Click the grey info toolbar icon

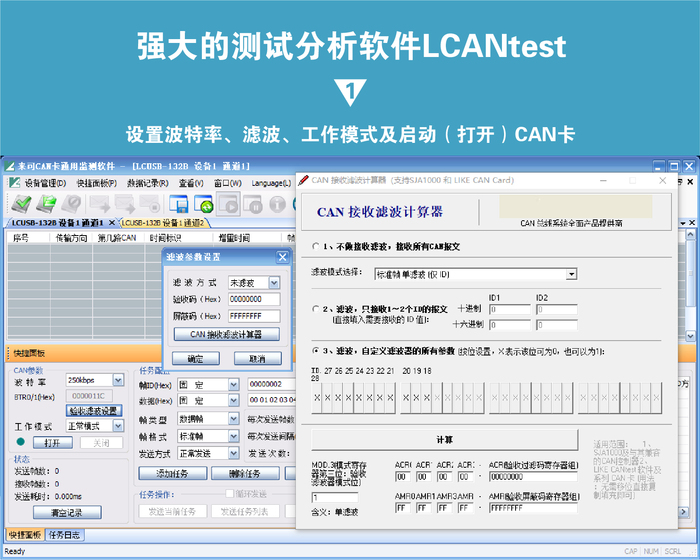point(277,205)
